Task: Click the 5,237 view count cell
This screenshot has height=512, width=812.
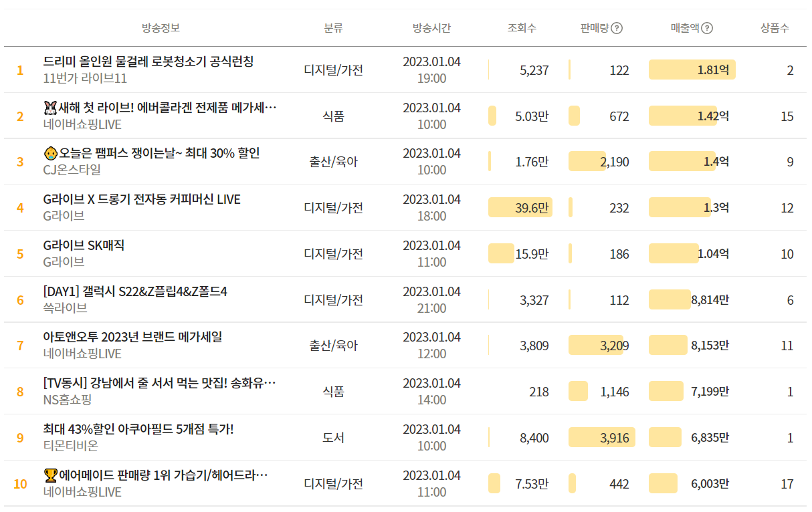Action: point(534,70)
